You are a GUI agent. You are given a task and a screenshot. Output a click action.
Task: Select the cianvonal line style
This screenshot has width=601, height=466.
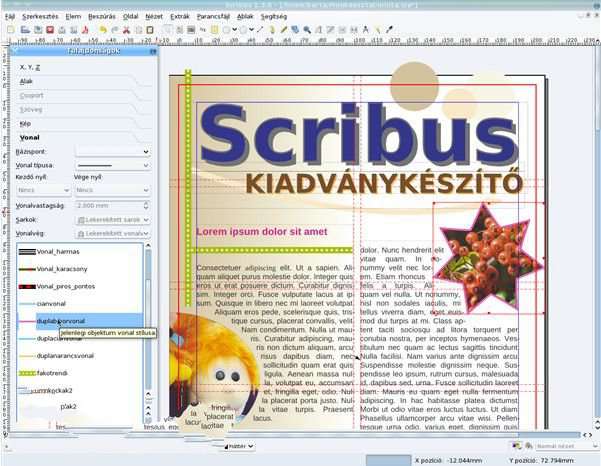pyautogui.click(x=80, y=304)
